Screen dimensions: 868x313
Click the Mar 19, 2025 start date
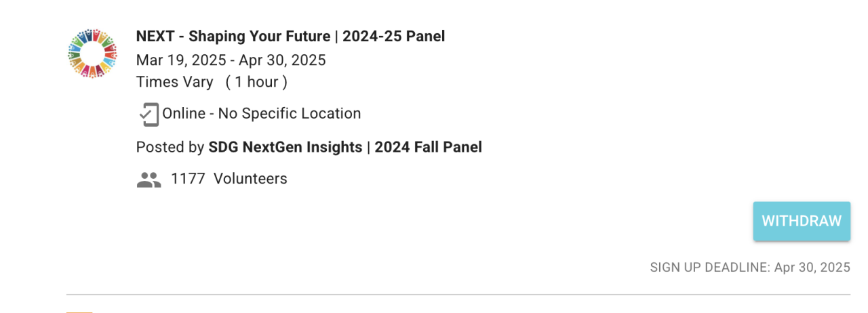point(180,60)
